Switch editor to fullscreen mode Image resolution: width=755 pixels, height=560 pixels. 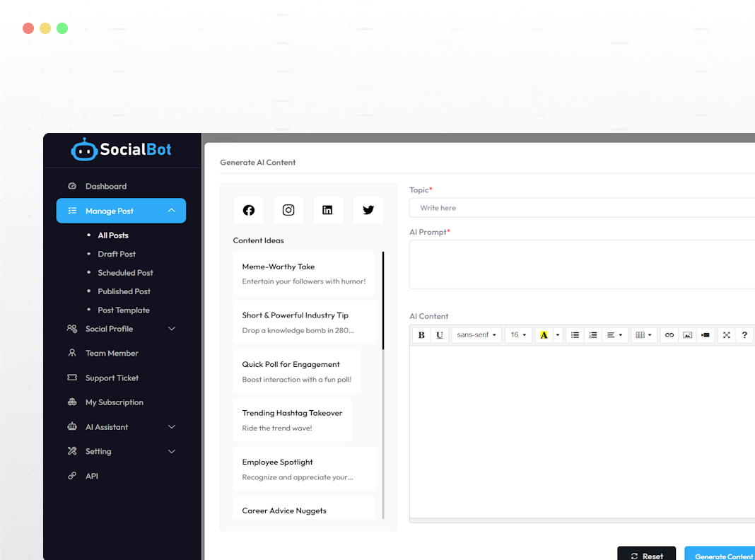(x=726, y=335)
